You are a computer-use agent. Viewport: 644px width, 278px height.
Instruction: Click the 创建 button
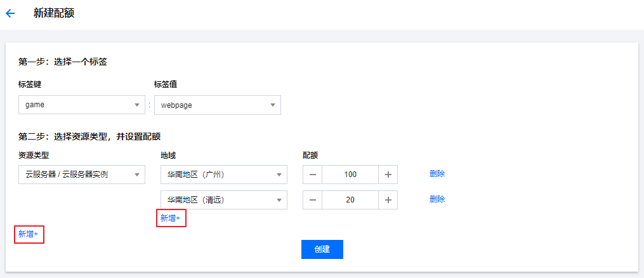[322, 249]
